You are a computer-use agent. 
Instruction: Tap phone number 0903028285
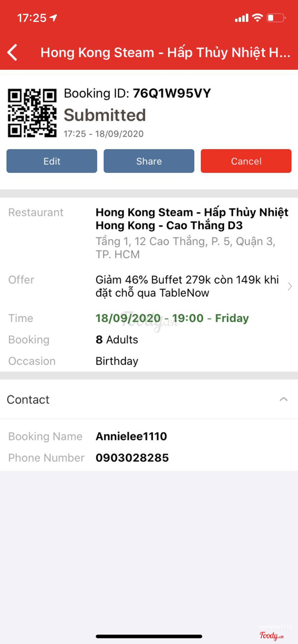132,458
